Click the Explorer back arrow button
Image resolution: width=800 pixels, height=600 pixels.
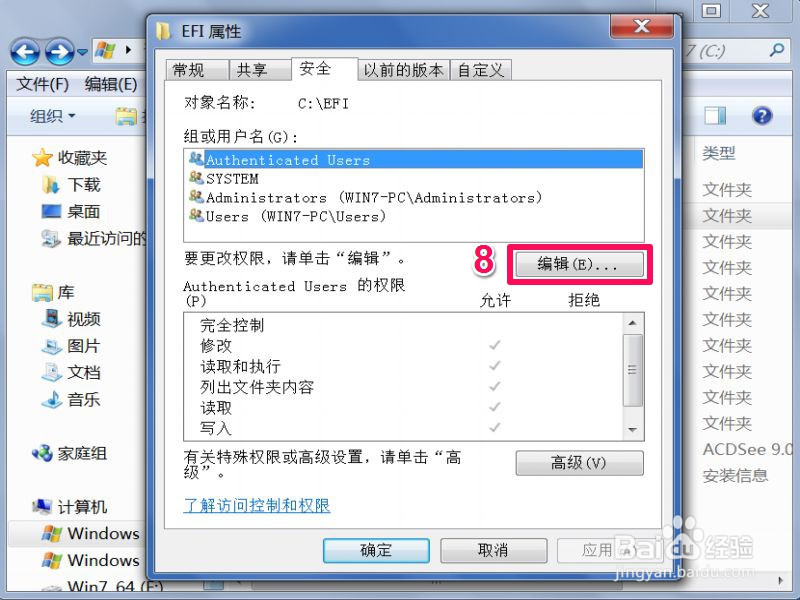tap(25, 52)
